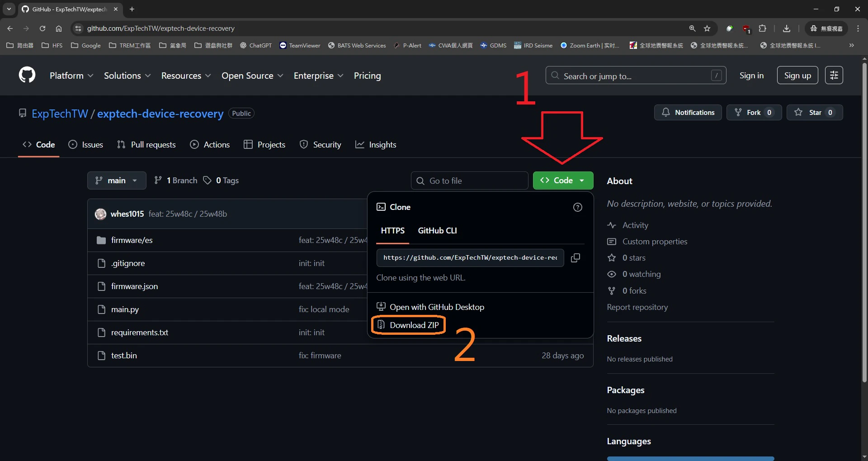The image size is (868, 461).
Task: Open browser extensions puzzle icon
Action: pos(762,29)
